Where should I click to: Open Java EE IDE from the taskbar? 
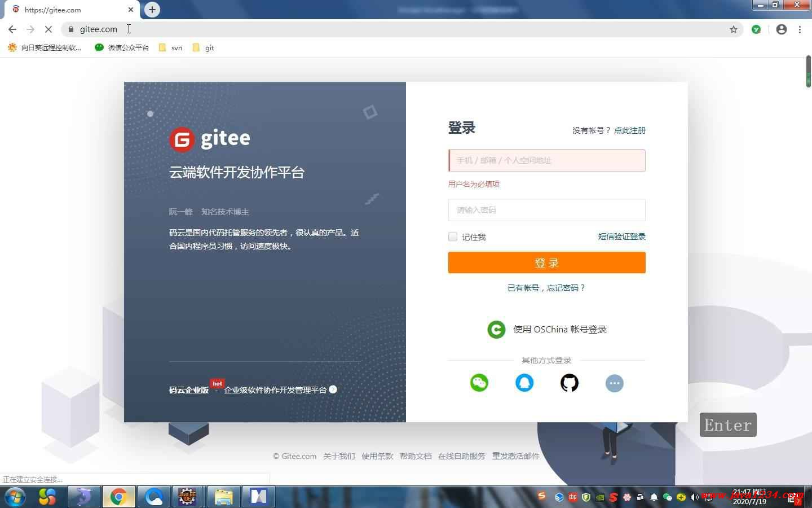click(187, 497)
